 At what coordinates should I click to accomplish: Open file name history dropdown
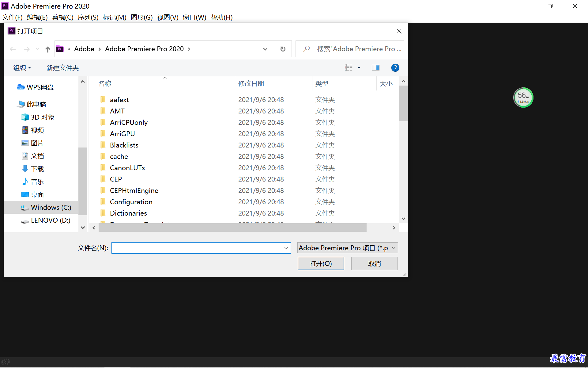coord(286,248)
